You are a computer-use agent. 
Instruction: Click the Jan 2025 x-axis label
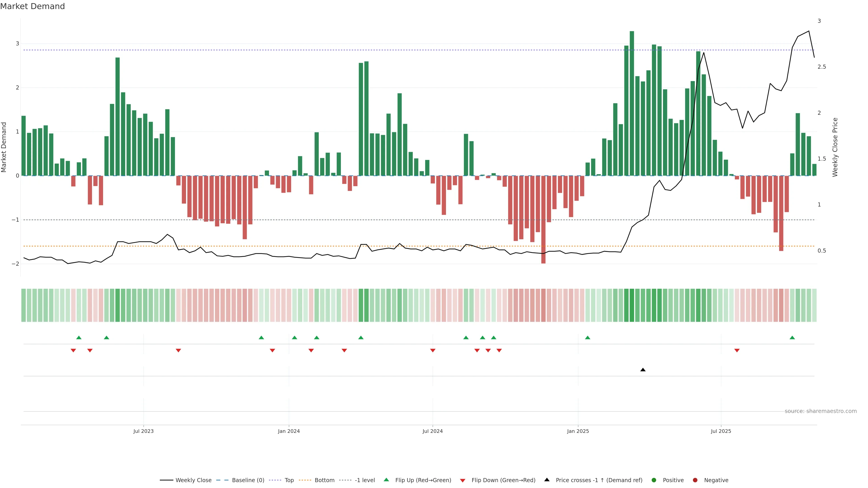578,431
